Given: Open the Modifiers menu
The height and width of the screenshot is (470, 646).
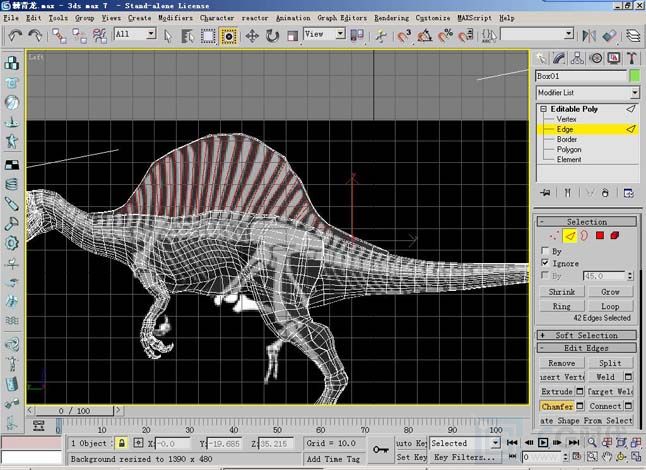Looking at the screenshot, I should [x=176, y=18].
